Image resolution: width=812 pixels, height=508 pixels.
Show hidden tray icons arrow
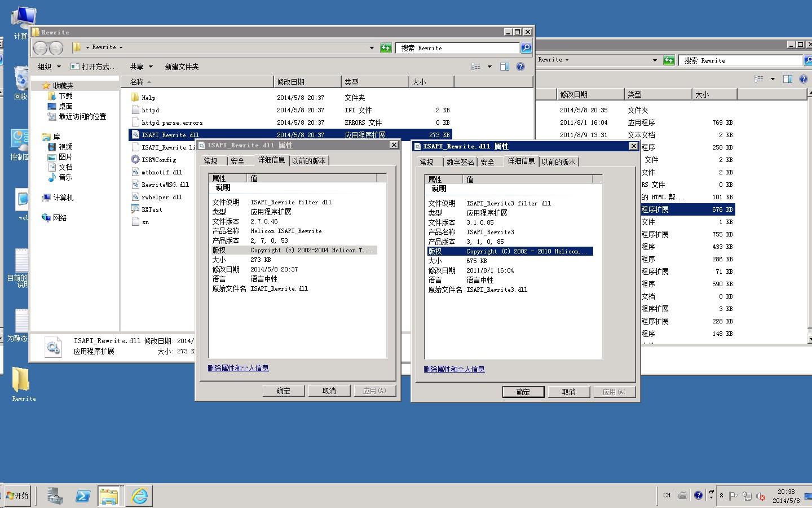coord(721,496)
